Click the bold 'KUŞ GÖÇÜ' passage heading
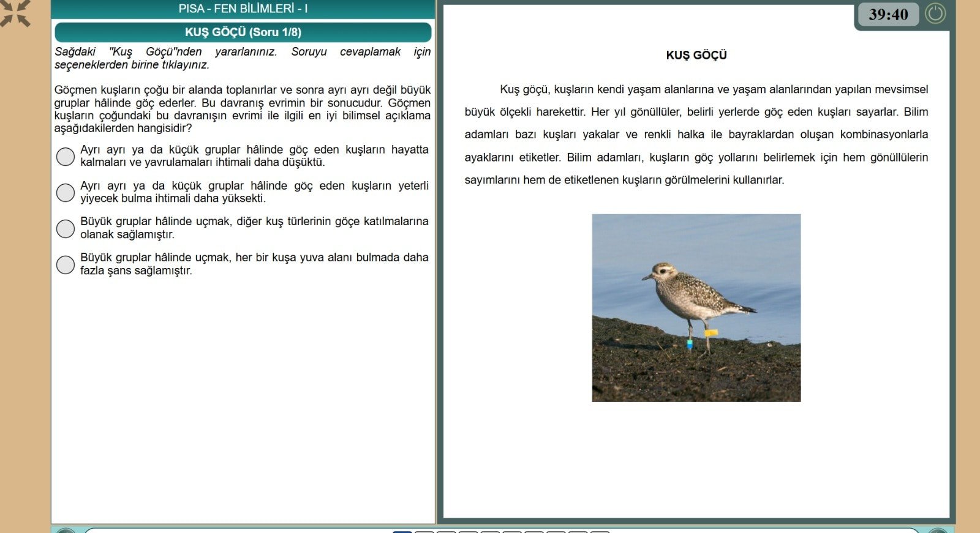 coord(696,55)
